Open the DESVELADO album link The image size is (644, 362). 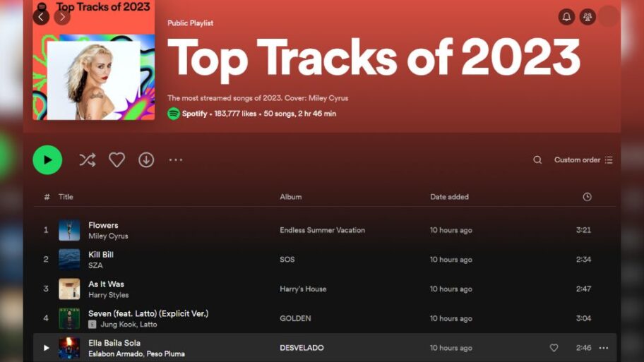point(302,348)
